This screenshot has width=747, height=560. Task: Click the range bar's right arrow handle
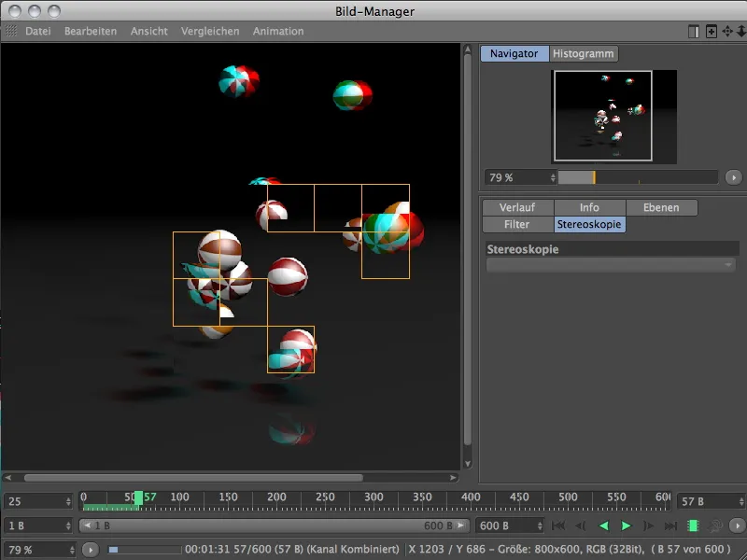pos(460,525)
